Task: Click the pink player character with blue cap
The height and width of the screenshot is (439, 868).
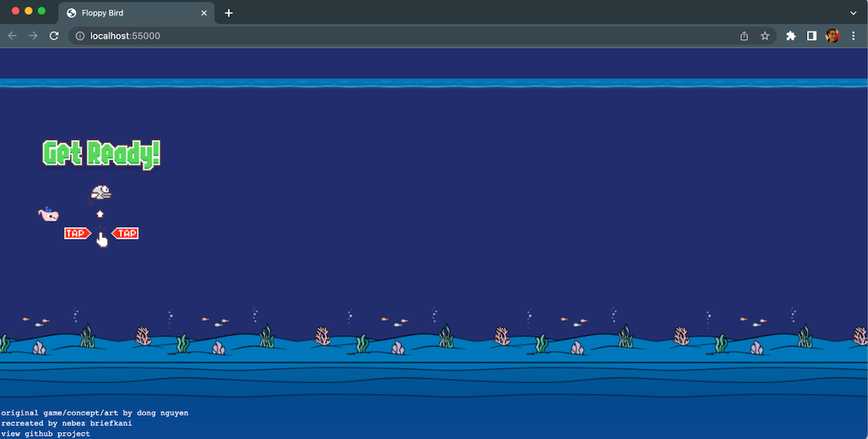Action: (48, 214)
